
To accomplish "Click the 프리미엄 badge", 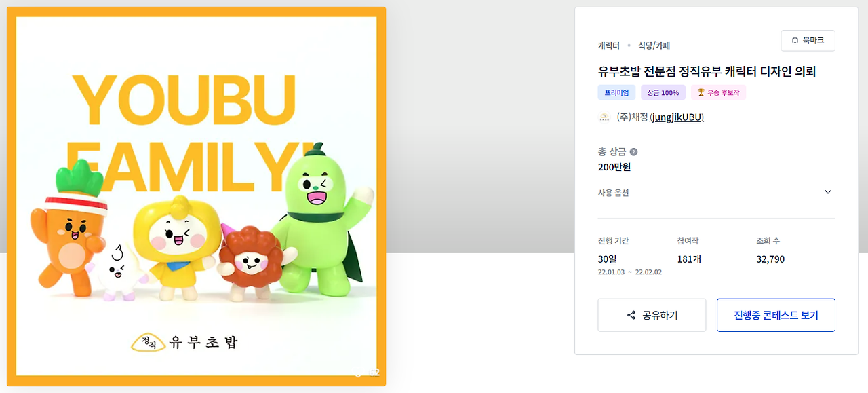I will tap(616, 92).
